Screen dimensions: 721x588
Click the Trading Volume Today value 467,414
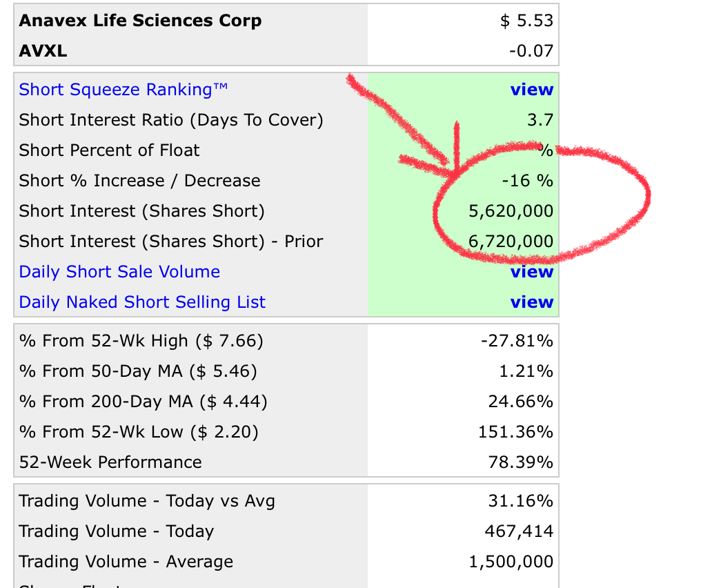click(x=519, y=531)
